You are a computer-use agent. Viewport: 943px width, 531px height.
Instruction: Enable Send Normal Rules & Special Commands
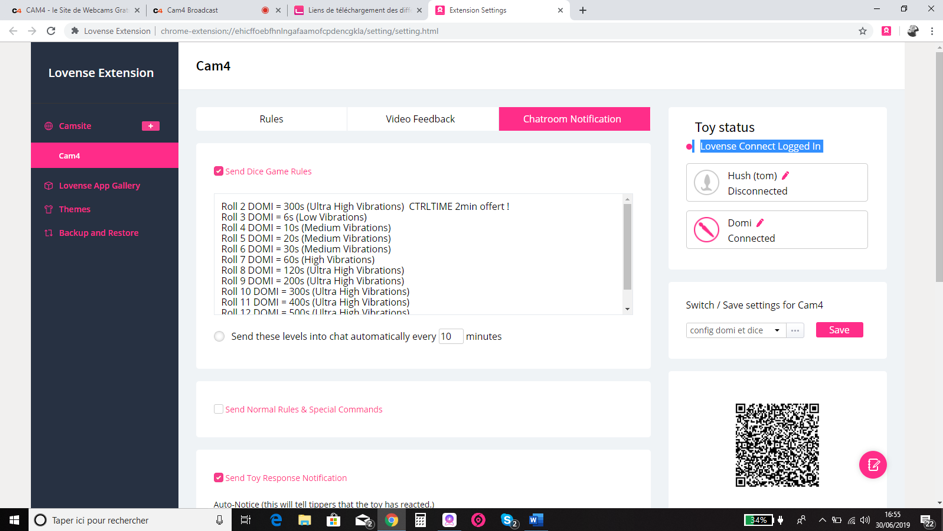(x=218, y=409)
